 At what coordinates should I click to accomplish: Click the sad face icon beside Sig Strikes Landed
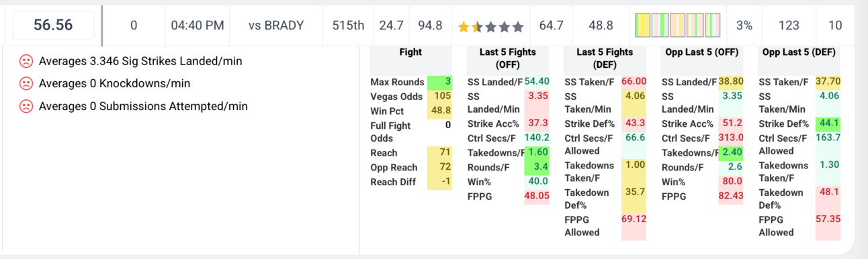(x=26, y=61)
